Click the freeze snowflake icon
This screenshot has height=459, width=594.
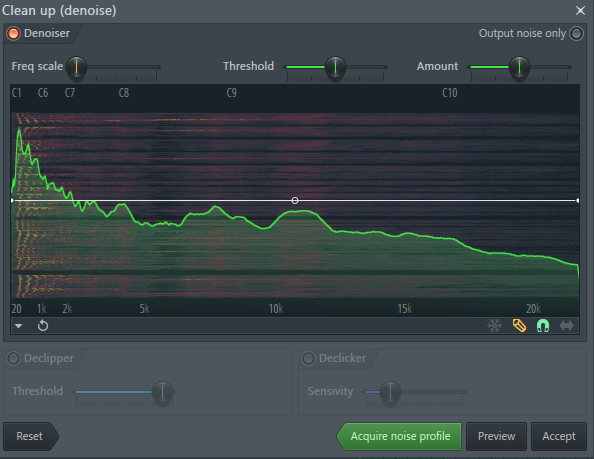tap(494, 326)
